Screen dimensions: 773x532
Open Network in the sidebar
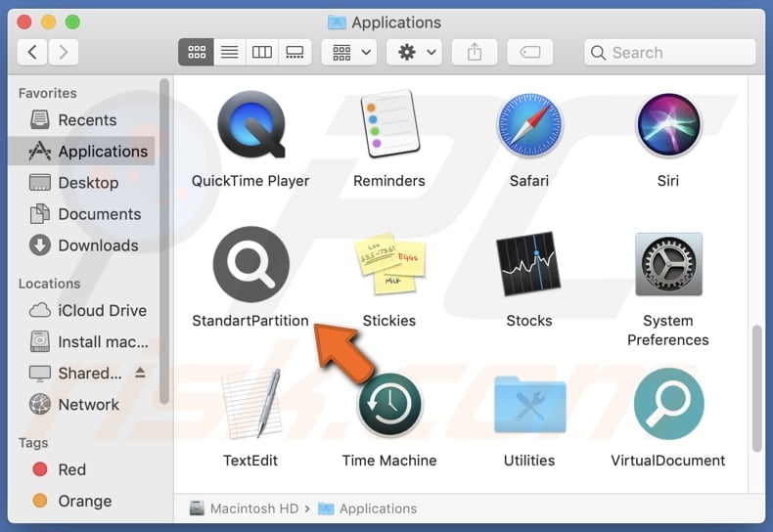tap(82, 405)
